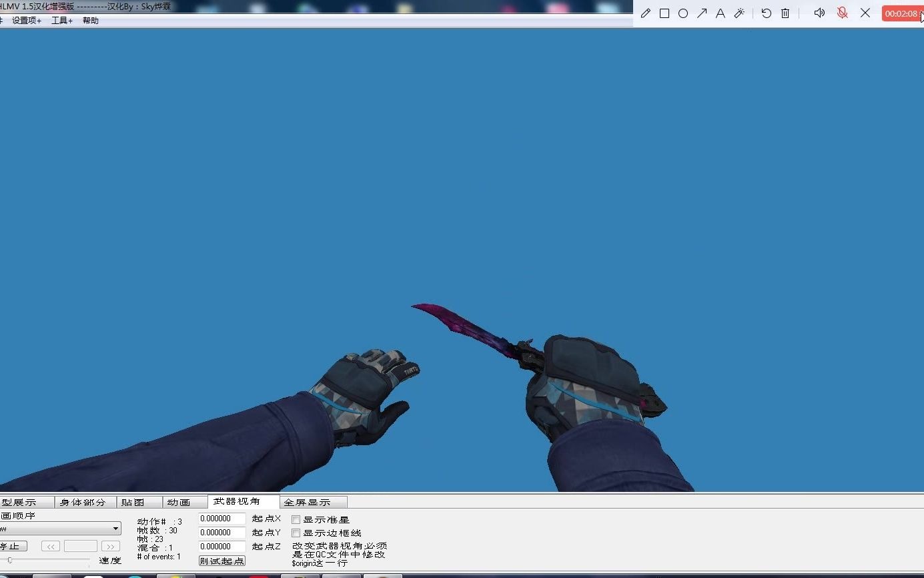Enable the 显示边框线 bounding-box checkbox
The image size is (924, 578).
click(x=296, y=533)
